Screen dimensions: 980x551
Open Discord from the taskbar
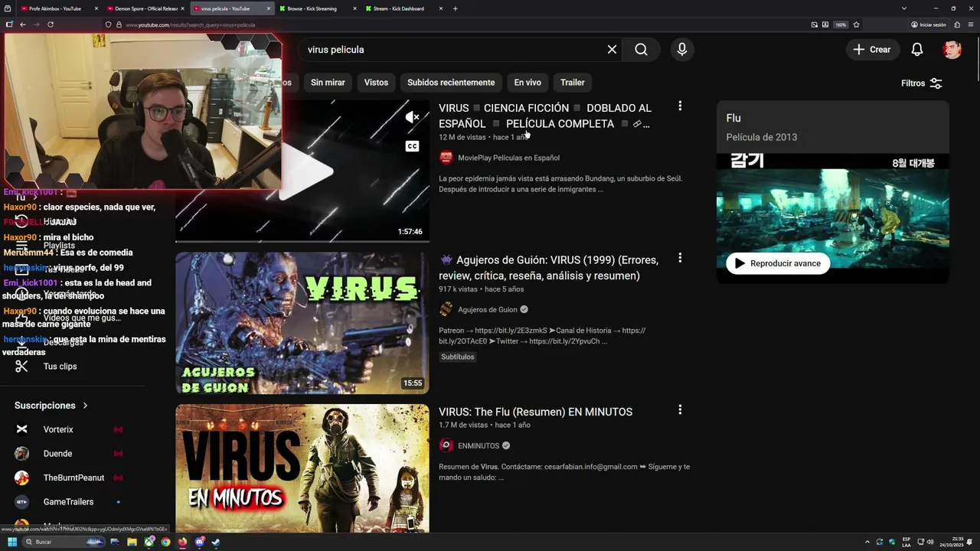point(199,542)
